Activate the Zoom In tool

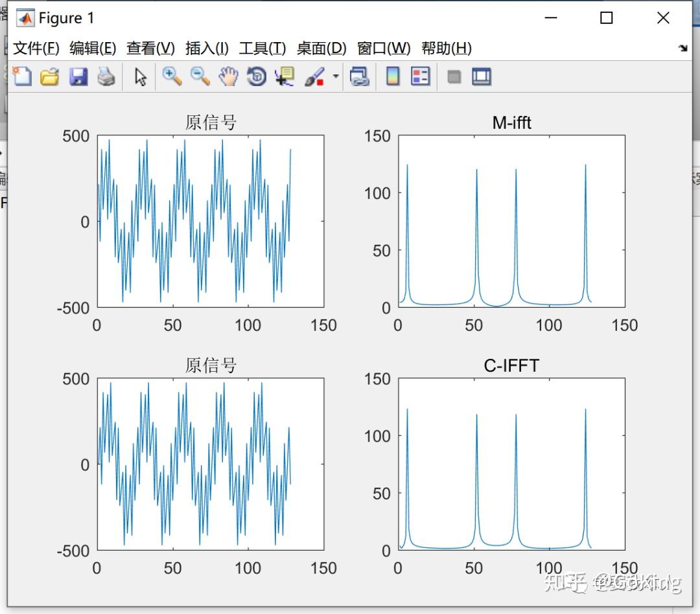[x=172, y=76]
